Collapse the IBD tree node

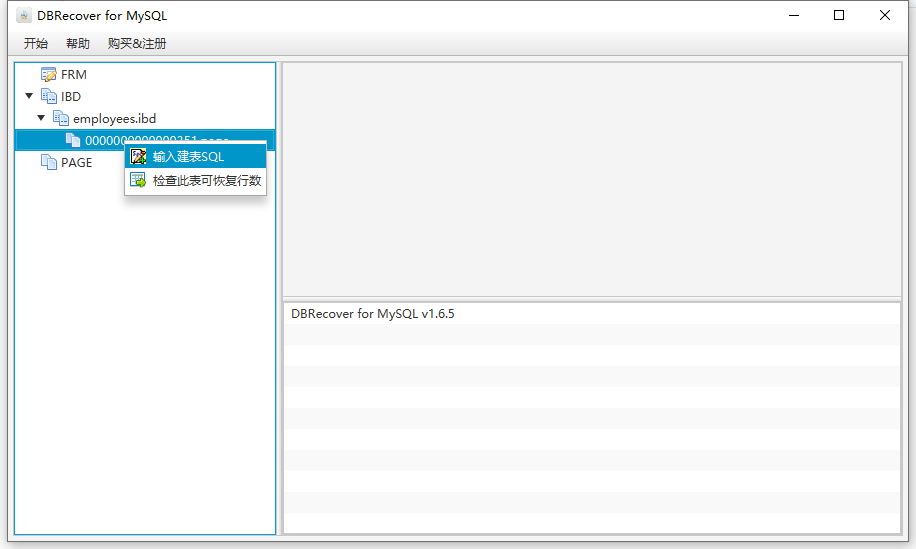(x=29, y=96)
